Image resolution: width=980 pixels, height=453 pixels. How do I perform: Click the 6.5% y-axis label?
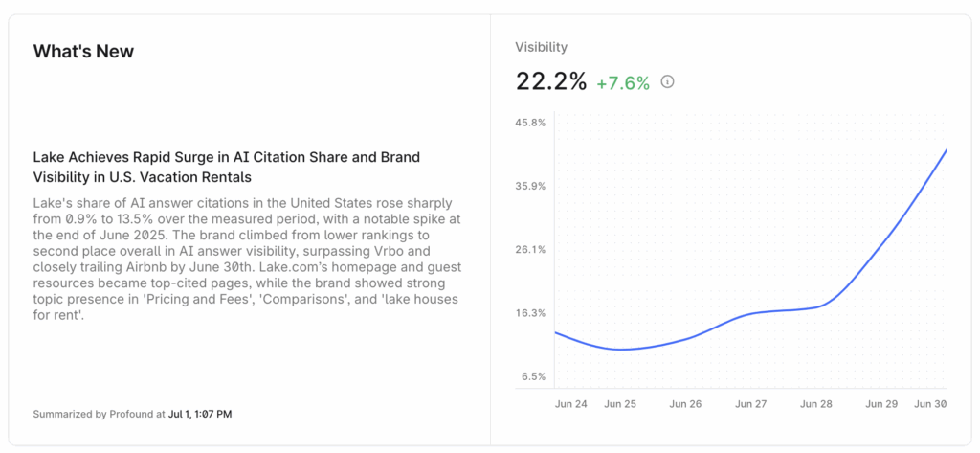[x=533, y=376]
